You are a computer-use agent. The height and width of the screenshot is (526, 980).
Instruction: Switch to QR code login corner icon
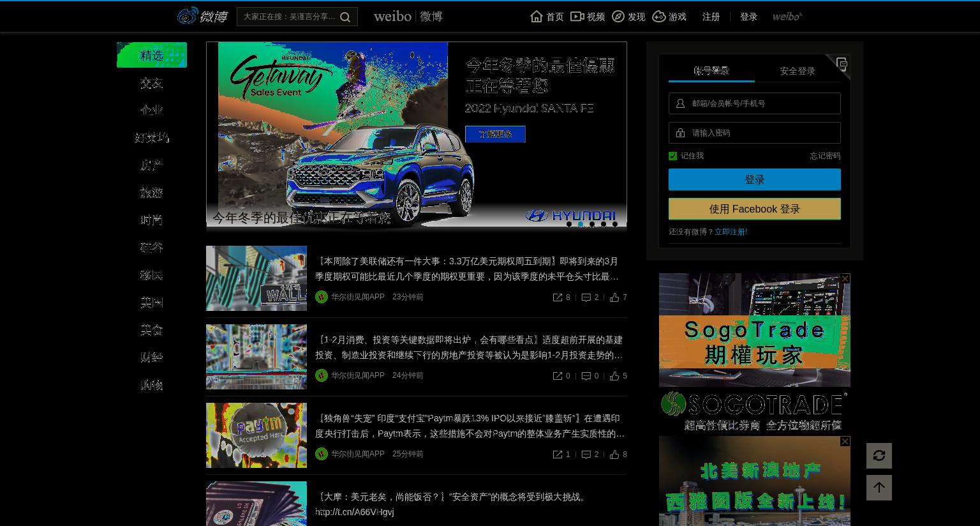click(841, 64)
